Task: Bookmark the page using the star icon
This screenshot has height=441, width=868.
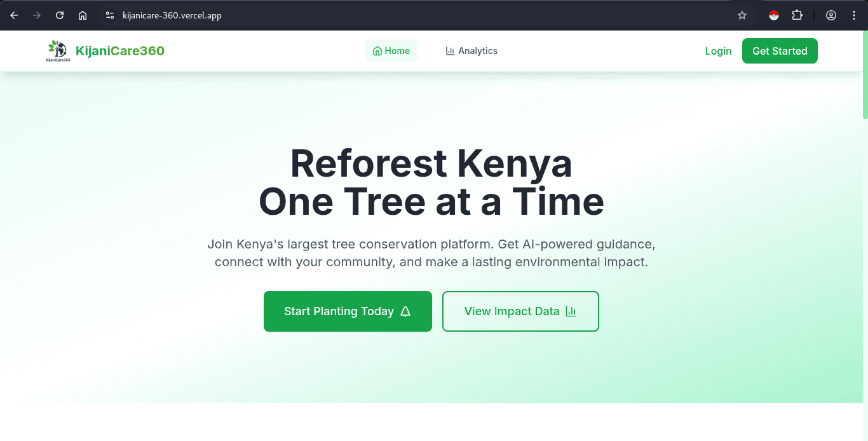Action: (x=742, y=15)
